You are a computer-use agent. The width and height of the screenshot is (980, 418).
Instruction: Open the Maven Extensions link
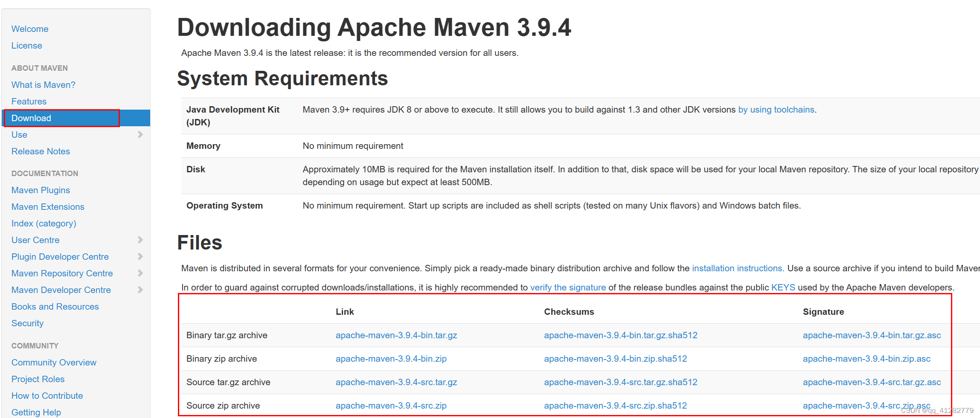pos(48,207)
